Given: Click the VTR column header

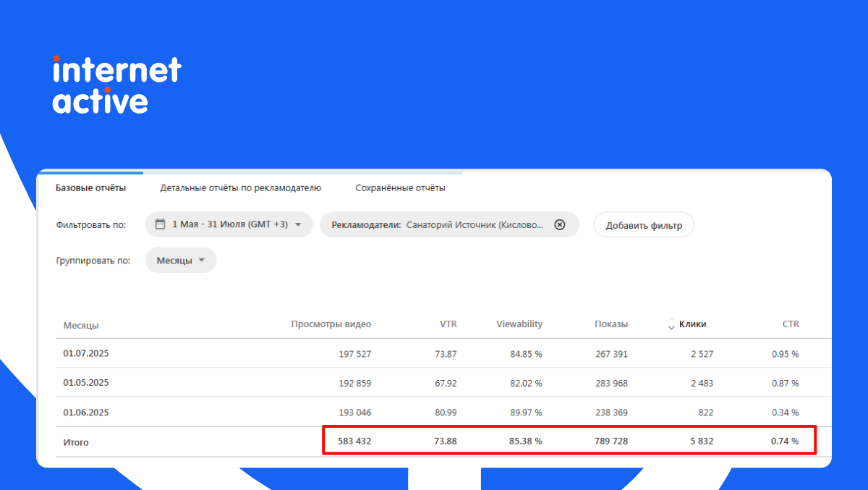Looking at the screenshot, I should click(x=447, y=324).
